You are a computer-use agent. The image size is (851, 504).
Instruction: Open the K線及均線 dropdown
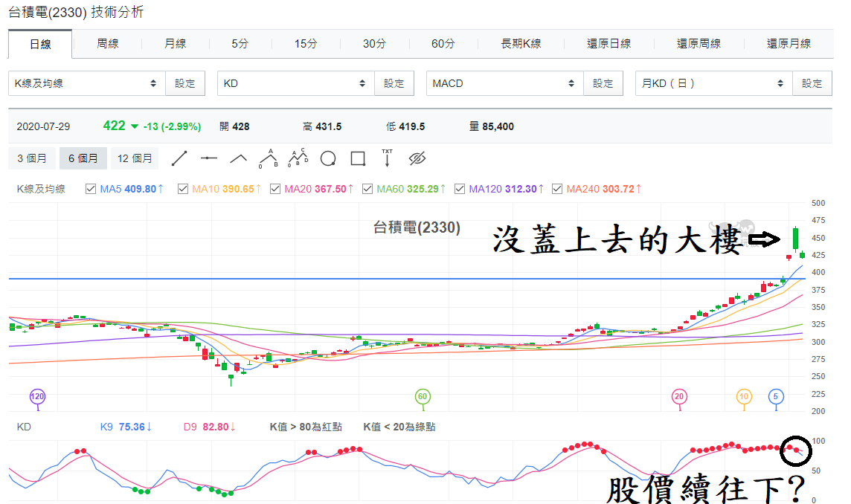(87, 83)
